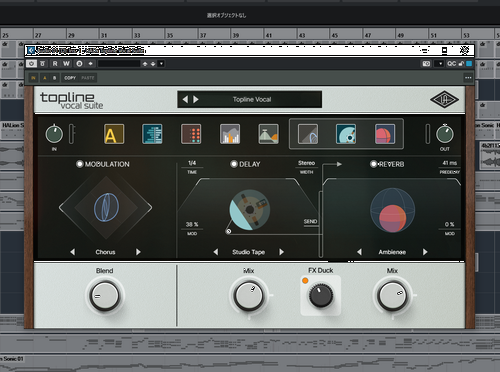Select previous reverb type left of Ambience

[x=359, y=252]
